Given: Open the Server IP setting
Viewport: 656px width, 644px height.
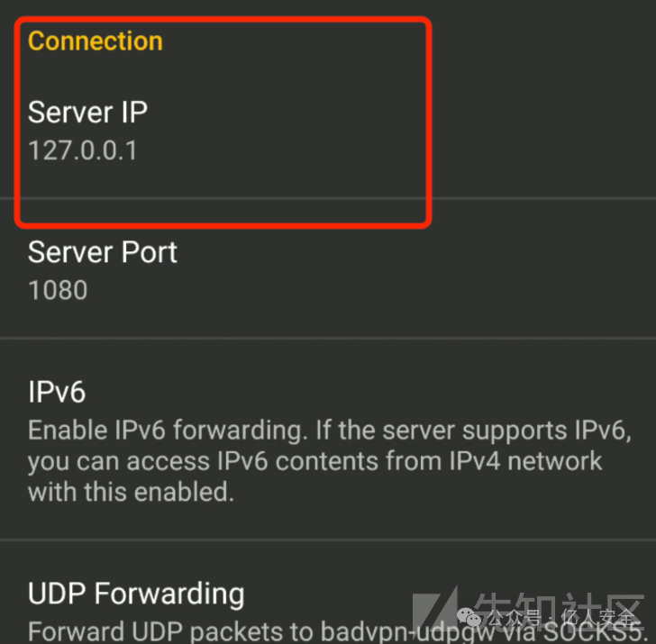Looking at the screenshot, I should (x=87, y=112).
